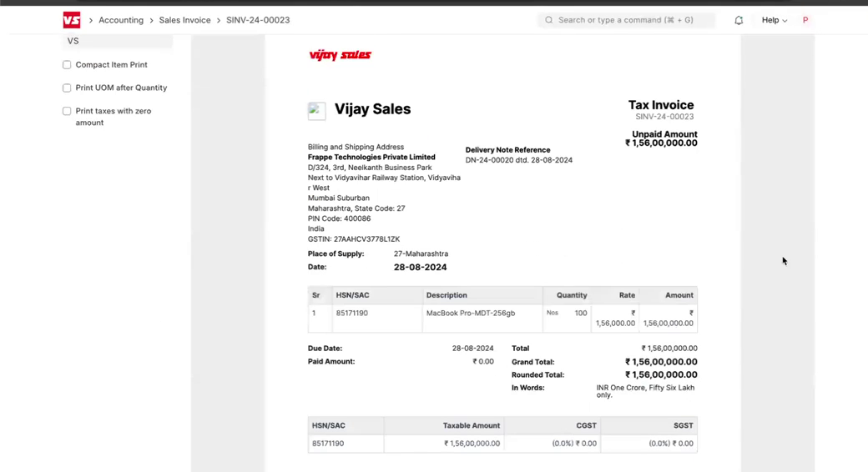Click the search magnifier icon
Screen dimensions: 868x472
(548, 20)
